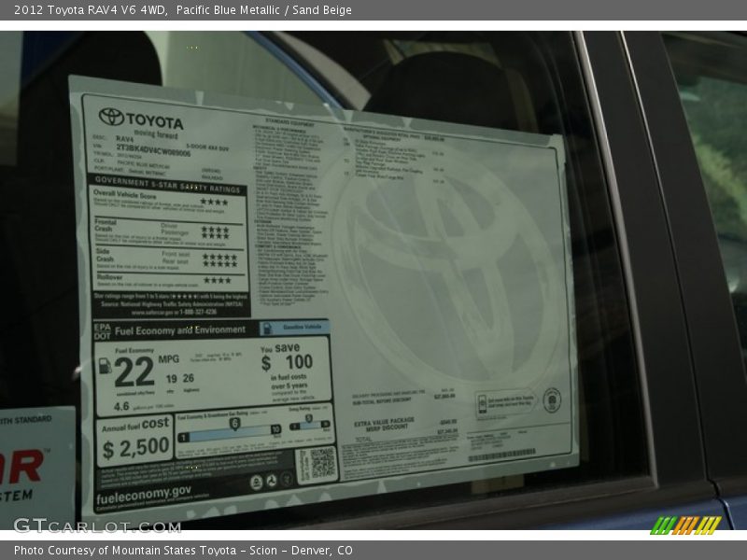Click the '19' city MPG value
This screenshot has width=747, height=560.
[172, 379]
